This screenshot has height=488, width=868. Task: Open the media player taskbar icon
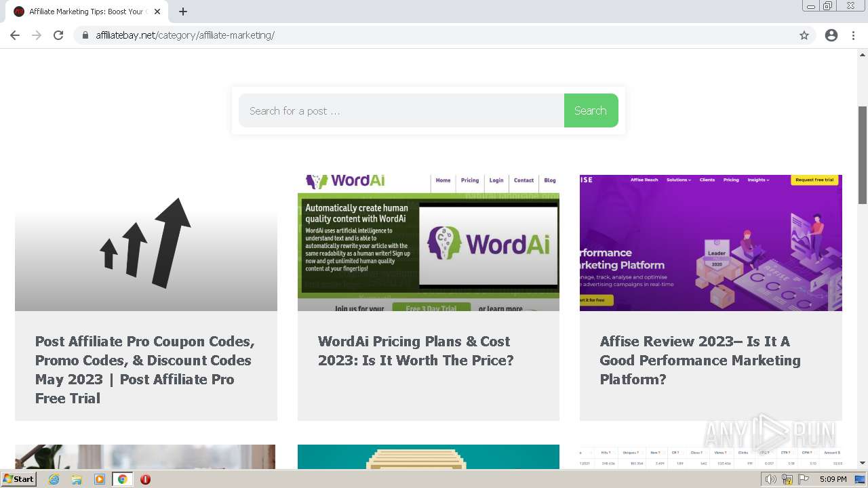(100, 479)
